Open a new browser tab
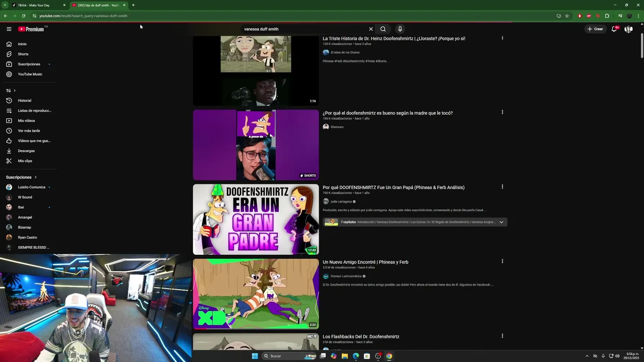Image resolution: width=644 pixels, height=362 pixels. pos(133,5)
